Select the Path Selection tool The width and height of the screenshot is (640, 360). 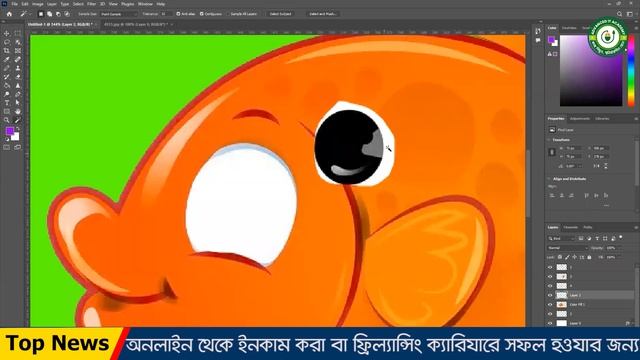18,103
